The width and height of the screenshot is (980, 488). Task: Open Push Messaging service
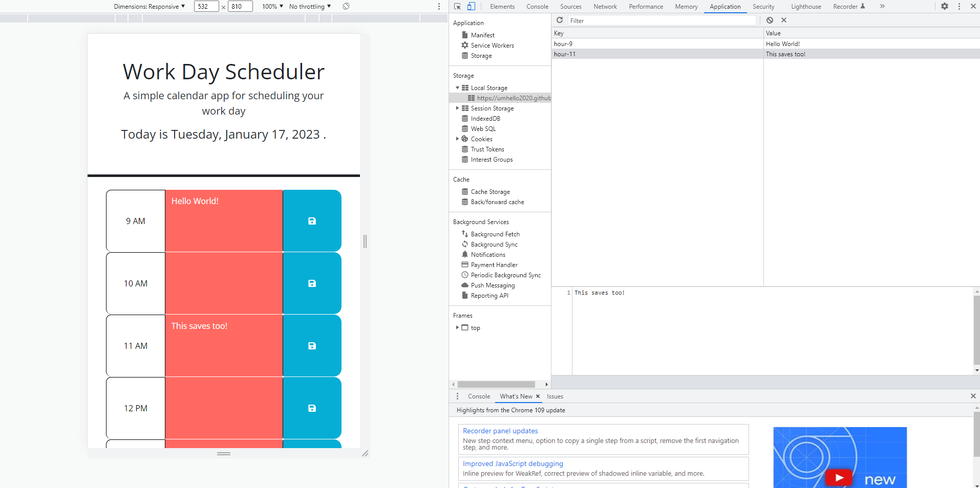[493, 285]
